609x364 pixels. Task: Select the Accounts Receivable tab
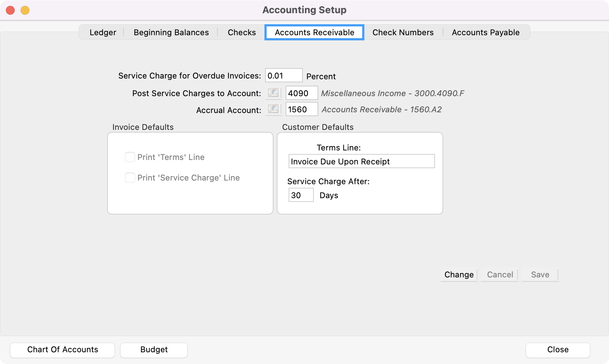pos(314,32)
